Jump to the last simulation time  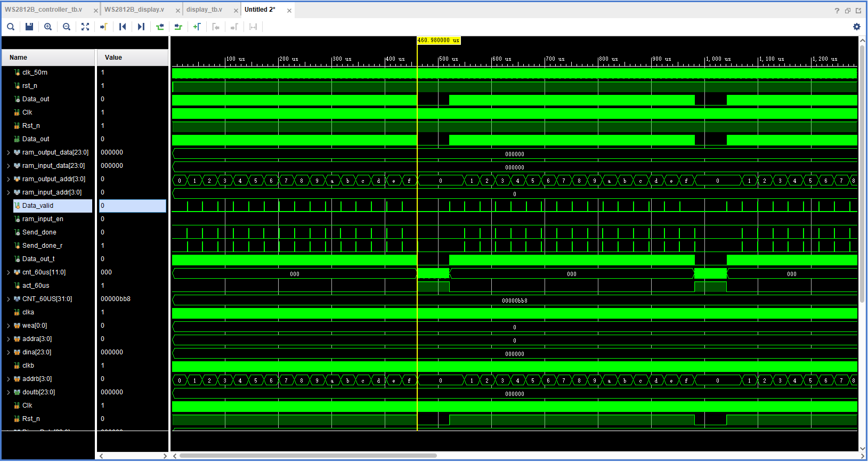tap(141, 27)
